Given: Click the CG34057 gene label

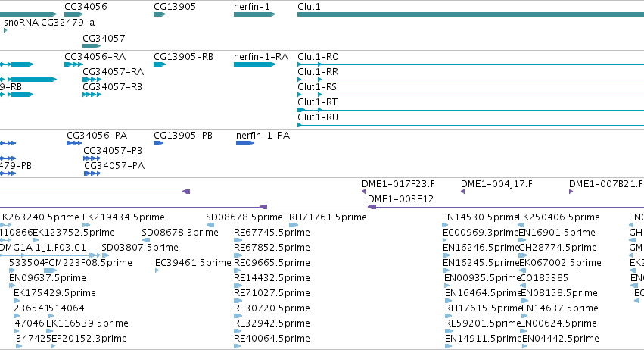Looking at the screenshot, I should point(104,38).
